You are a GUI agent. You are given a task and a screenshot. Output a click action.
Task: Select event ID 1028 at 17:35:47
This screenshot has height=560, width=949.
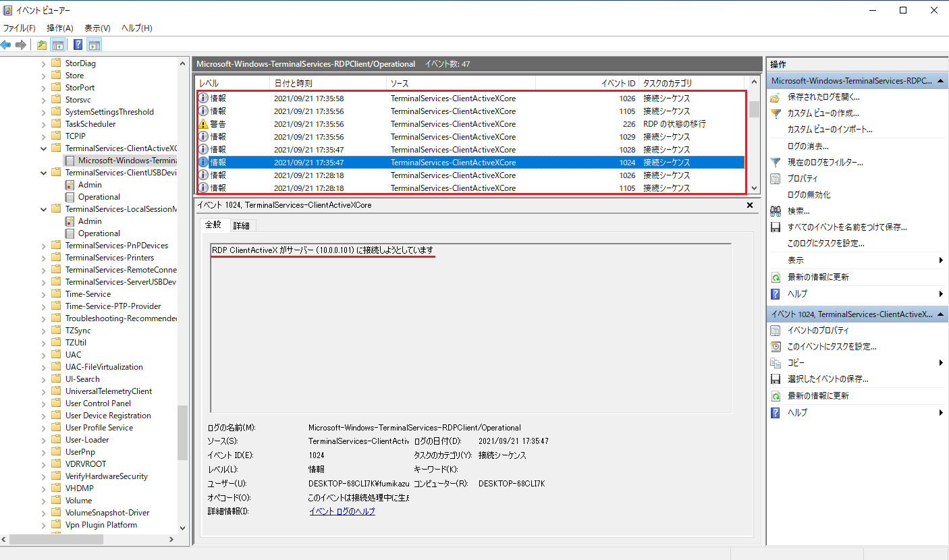click(471, 150)
